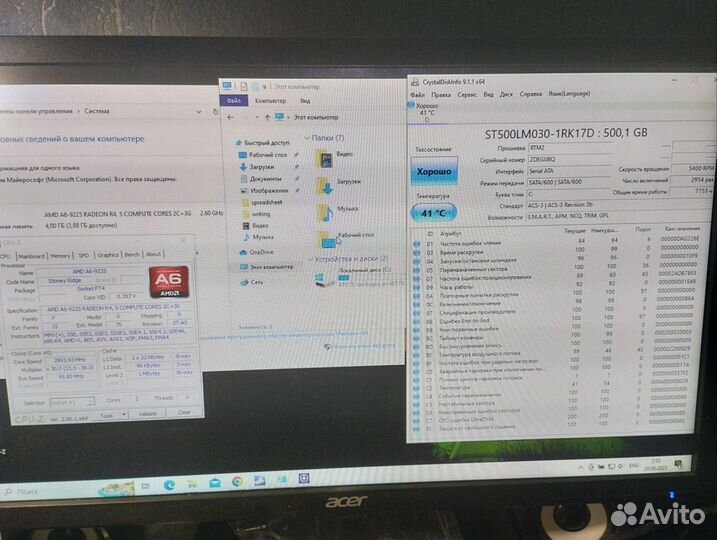This screenshot has height=540, width=717.
Task: Select the 03 Время раскрутки attribute row
Action: pyautogui.click(x=556, y=251)
